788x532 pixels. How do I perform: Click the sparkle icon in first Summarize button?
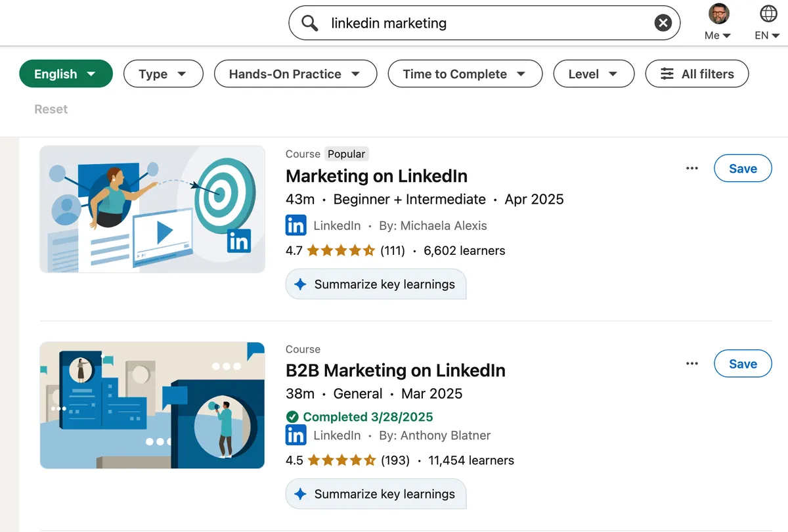pos(301,284)
